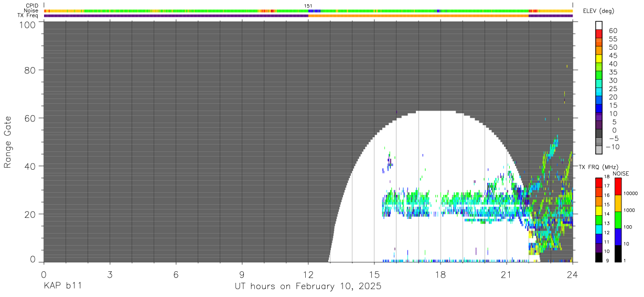Click the white top segment of ELEV colorbar
Image resolution: width=644 pixels, height=297 pixels.
click(599, 26)
